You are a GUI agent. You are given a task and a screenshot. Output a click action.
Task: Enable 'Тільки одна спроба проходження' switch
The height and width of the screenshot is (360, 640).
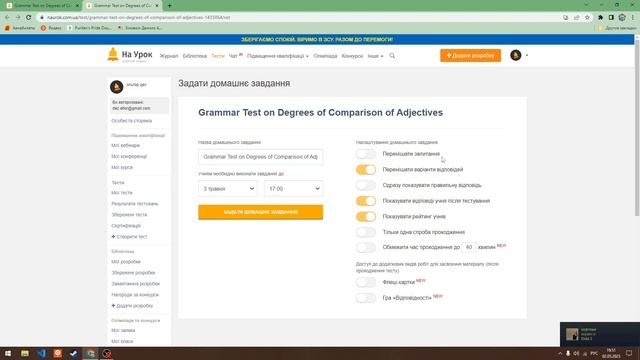click(x=366, y=232)
